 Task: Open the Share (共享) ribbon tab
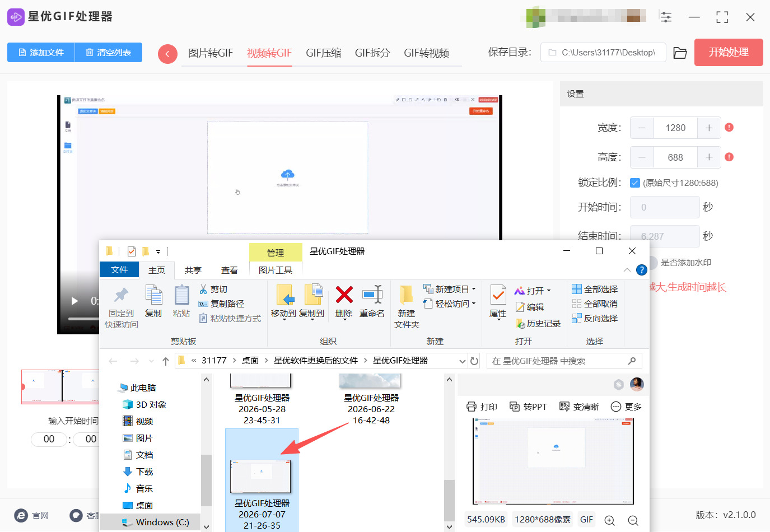193,270
